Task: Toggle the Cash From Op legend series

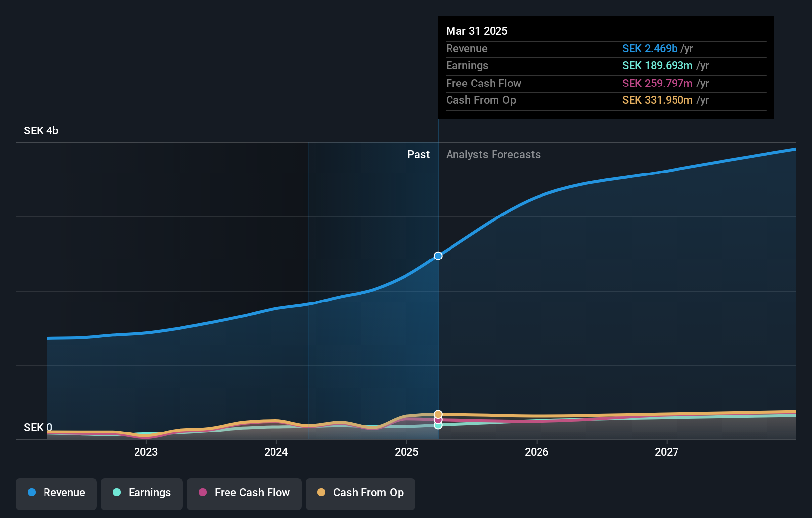Action: (x=361, y=494)
